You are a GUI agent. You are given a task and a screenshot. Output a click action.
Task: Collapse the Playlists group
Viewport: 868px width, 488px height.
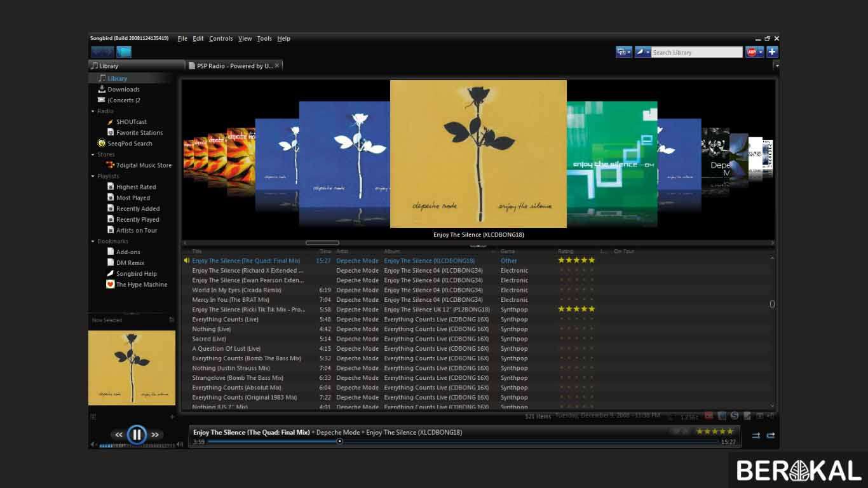[94, 176]
